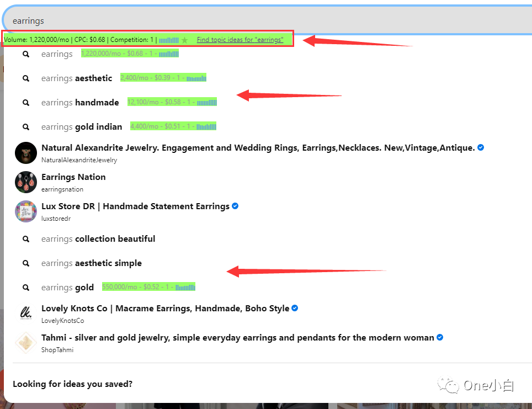Image resolution: width=532 pixels, height=409 pixels.
Task: Click the "Looking for ideas you saved?" text
Action: point(73,384)
